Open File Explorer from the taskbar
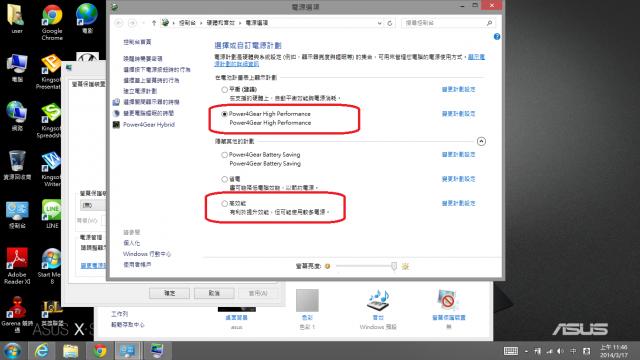The width and height of the screenshot is (640, 360). tap(70, 351)
